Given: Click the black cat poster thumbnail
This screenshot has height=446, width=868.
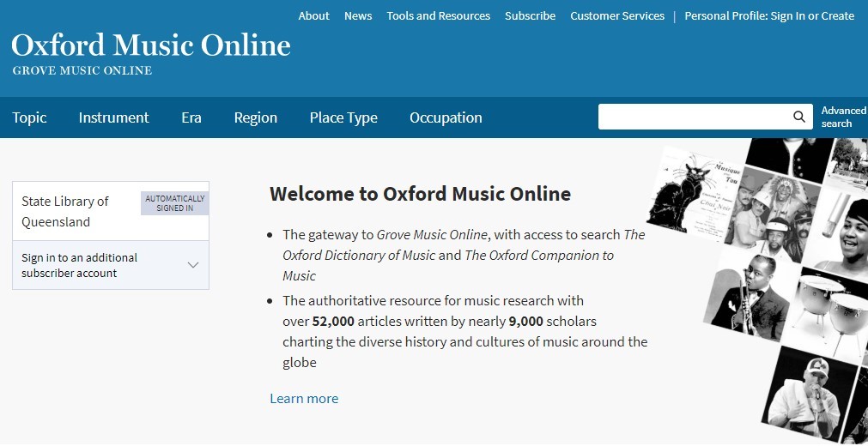Looking at the screenshot, I should 695,193.
